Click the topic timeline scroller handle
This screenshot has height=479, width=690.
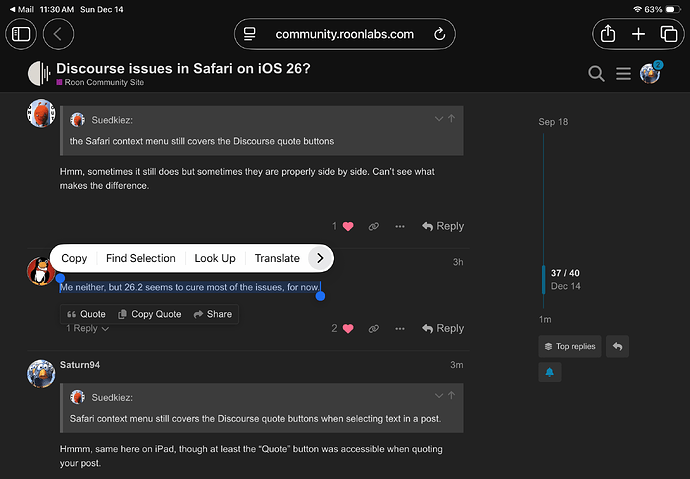click(543, 279)
